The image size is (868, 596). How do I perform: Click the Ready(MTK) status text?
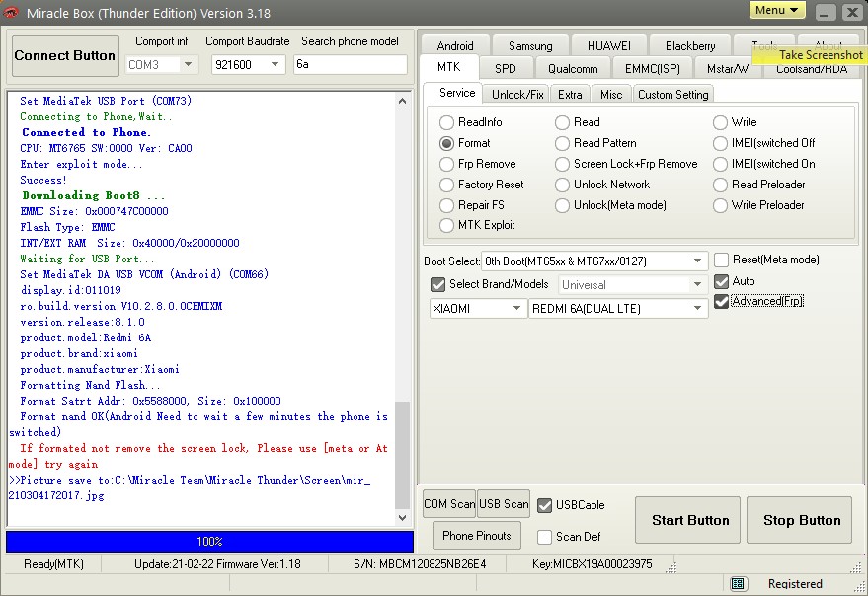click(x=53, y=564)
